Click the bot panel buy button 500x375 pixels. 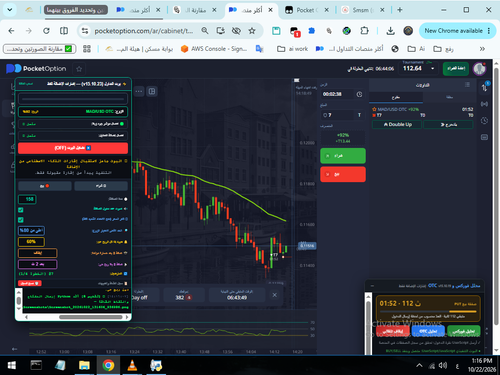[x=101, y=186]
